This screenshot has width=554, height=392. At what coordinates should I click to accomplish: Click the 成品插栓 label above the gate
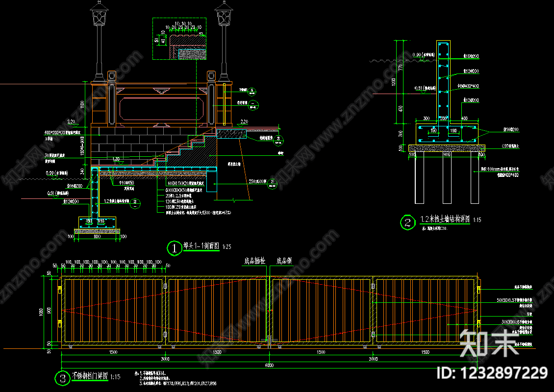pyautogui.click(x=255, y=261)
